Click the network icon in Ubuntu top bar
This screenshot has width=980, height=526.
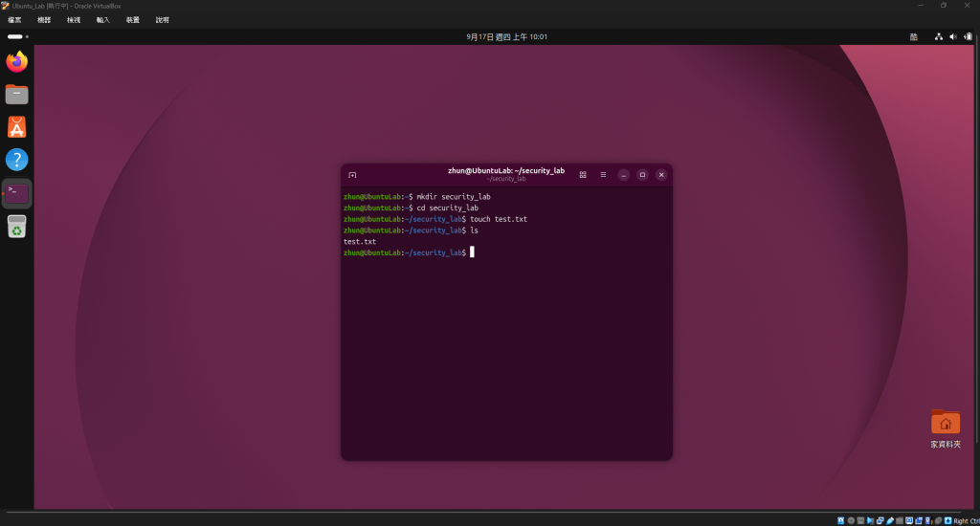(939, 37)
